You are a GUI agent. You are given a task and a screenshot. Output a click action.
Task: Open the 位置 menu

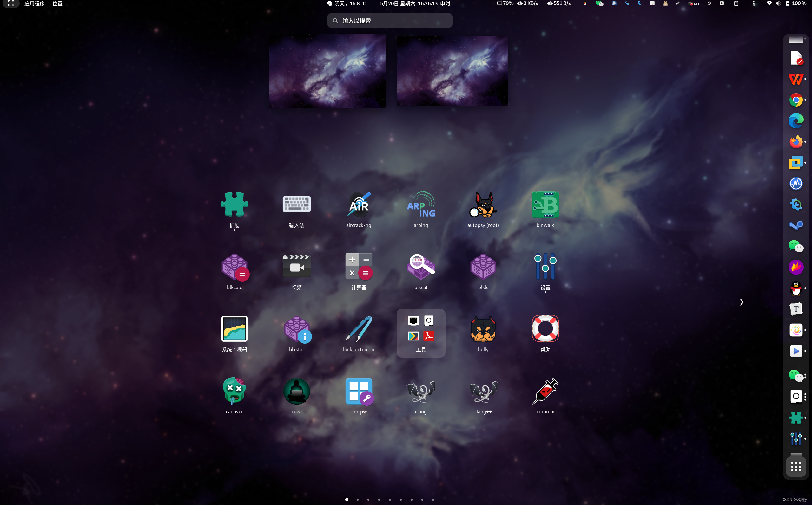57,3
